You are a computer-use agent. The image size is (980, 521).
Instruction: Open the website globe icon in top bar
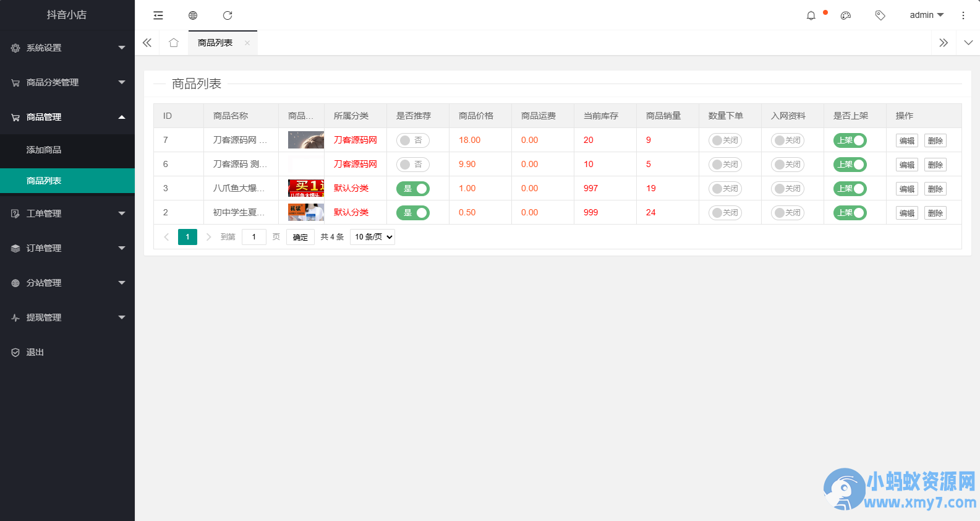193,15
